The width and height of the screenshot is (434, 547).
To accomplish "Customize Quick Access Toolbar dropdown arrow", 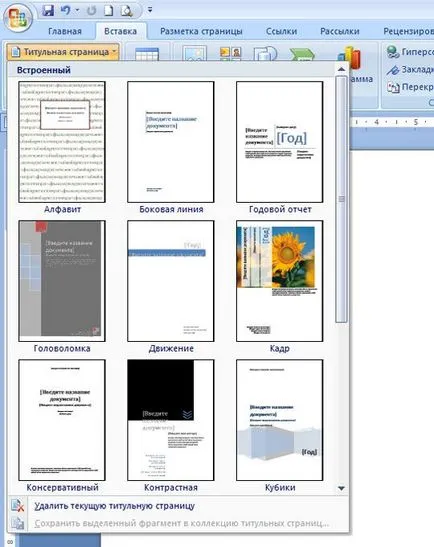I will coord(150,10).
